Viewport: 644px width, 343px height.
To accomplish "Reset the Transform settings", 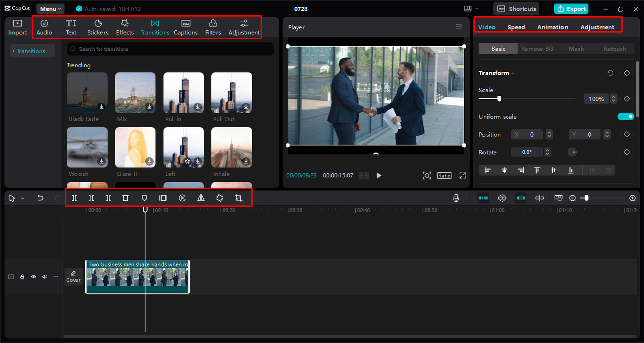I will [610, 73].
